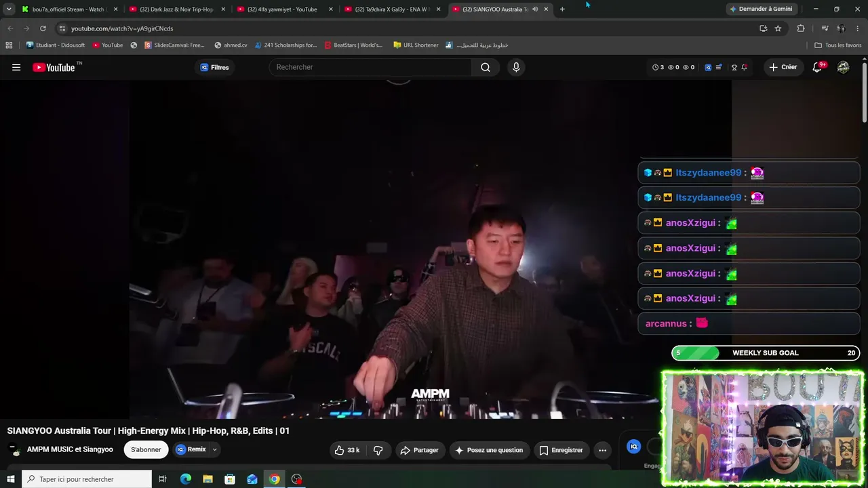Image resolution: width=868 pixels, height=488 pixels.
Task: Launch Microsoft Edge from the taskbar
Action: click(x=186, y=479)
